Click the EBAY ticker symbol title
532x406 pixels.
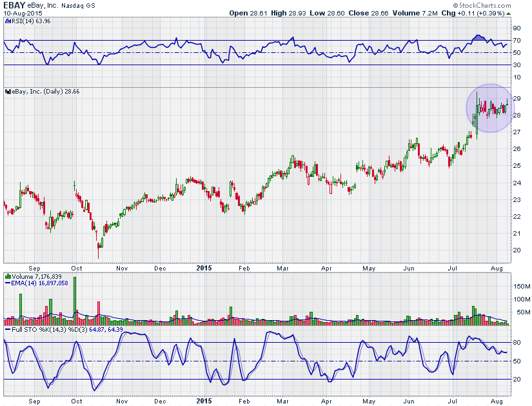(15, 5)
